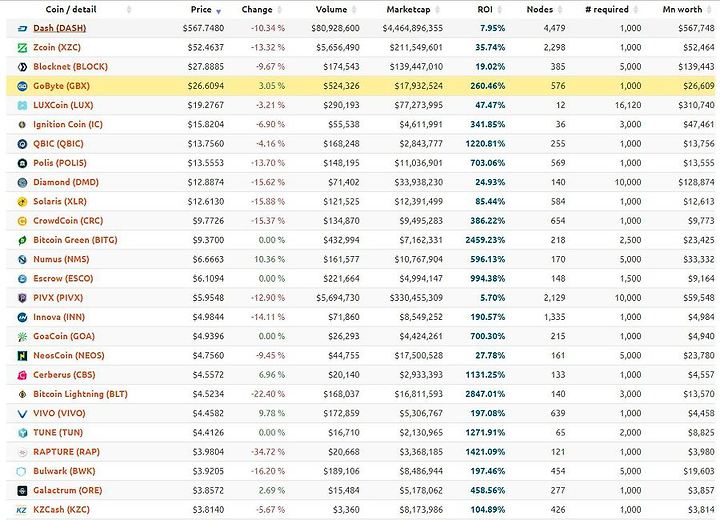Click the Solaris logo icon
This screenshot has width=720, height=520.
(22, 202)
